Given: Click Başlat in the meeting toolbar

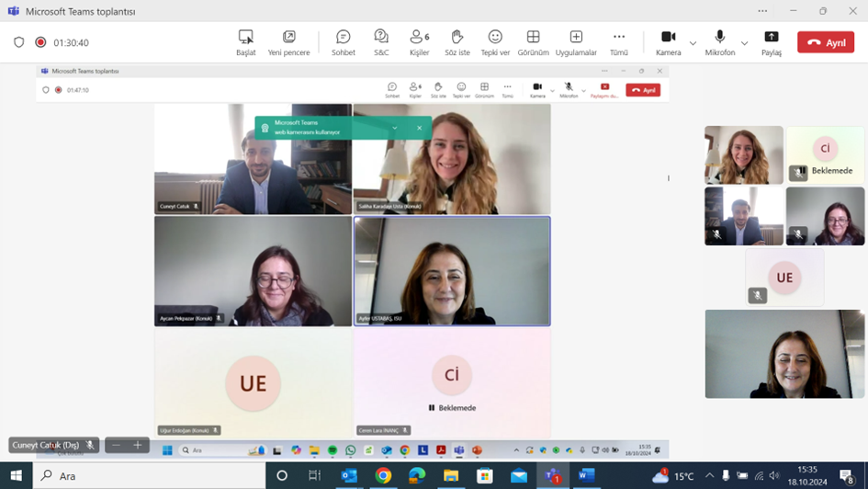Looking at the screenshot, I should 245,41.
